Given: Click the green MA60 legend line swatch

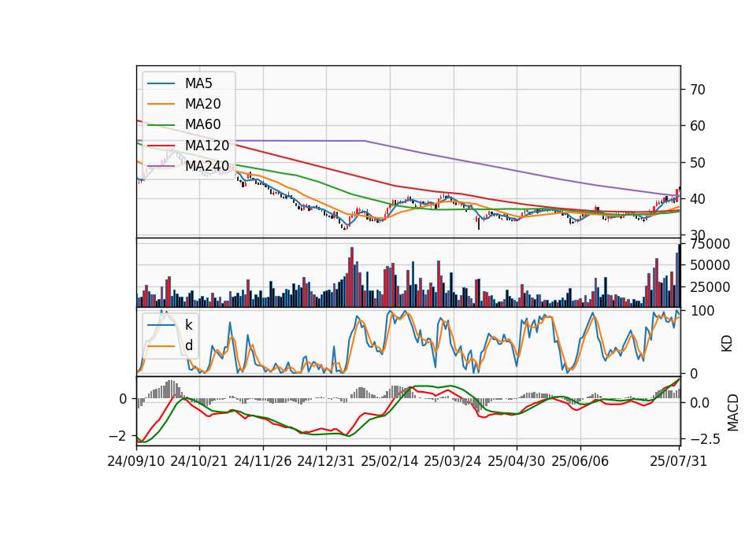Looking at the screenshot, I should (161, 125).
